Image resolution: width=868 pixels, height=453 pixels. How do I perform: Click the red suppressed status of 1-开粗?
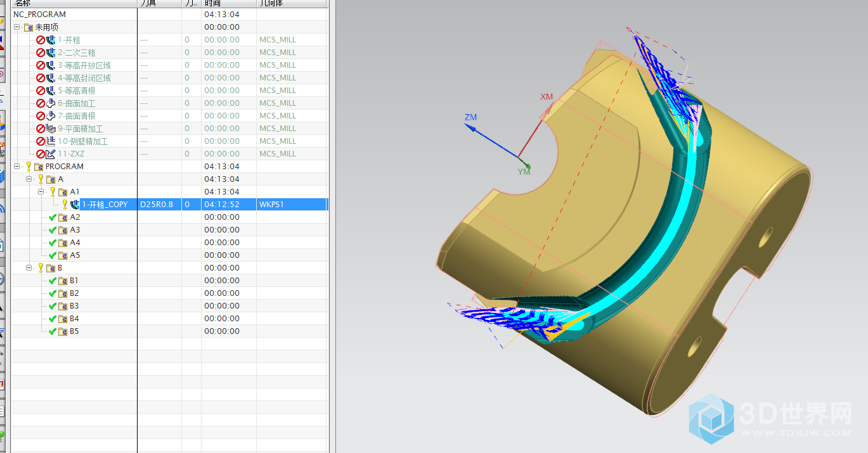tap(41, 40)
